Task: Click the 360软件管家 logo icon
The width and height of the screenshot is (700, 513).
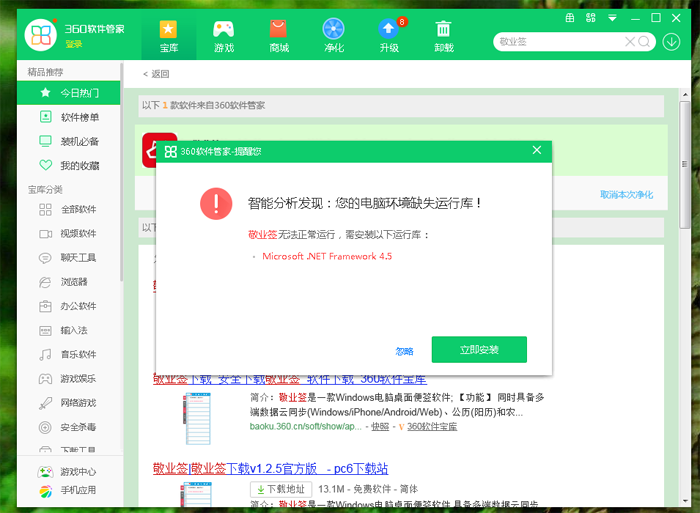Action: pyautogui.click(x=41, y=35)
